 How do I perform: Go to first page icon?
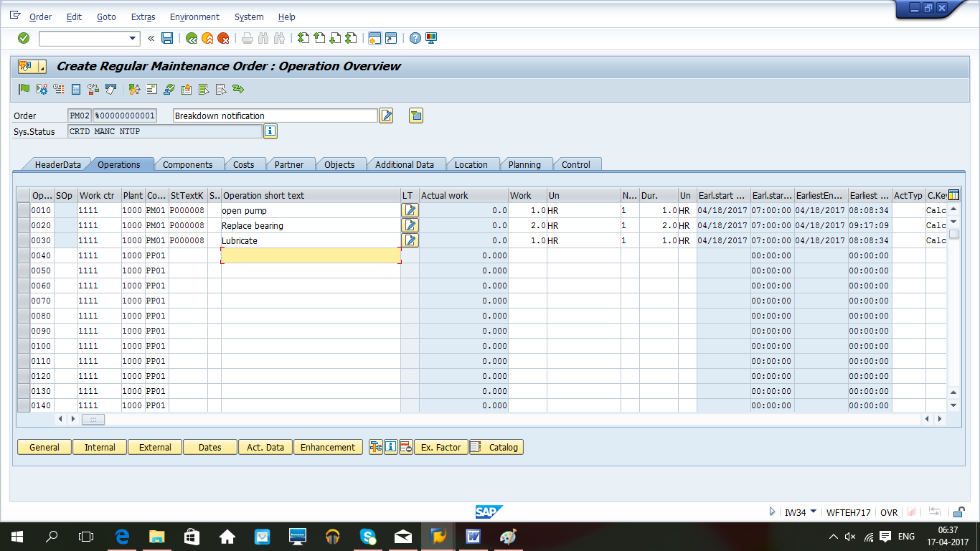coord(303,38)
